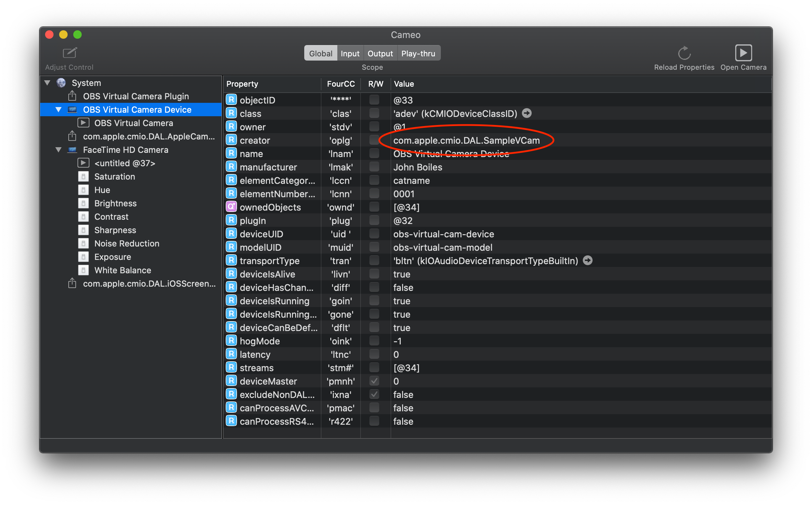Click the Contrast control icon
Viewport: 812px width, 505px height.
click(83, 217)
